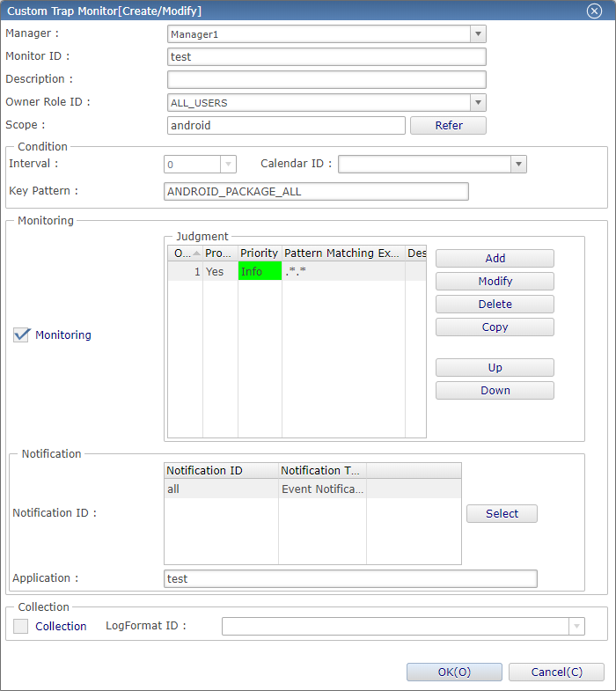Click the Modify judgment button
616x691 pixels.
[495, 281]
